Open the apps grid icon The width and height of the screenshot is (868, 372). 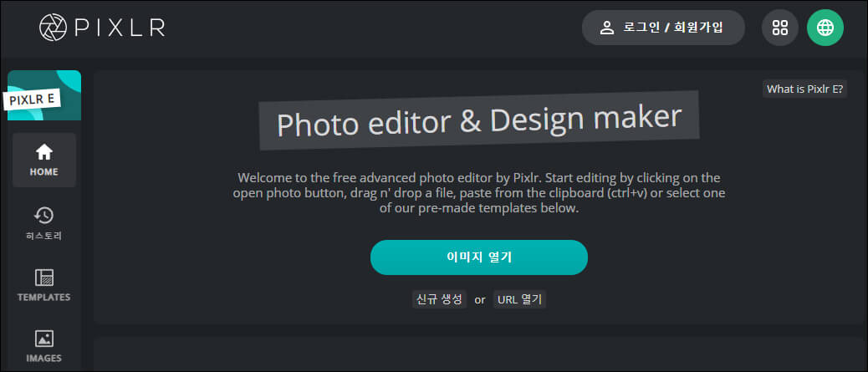pyautogui.click(x=780, y=28)
